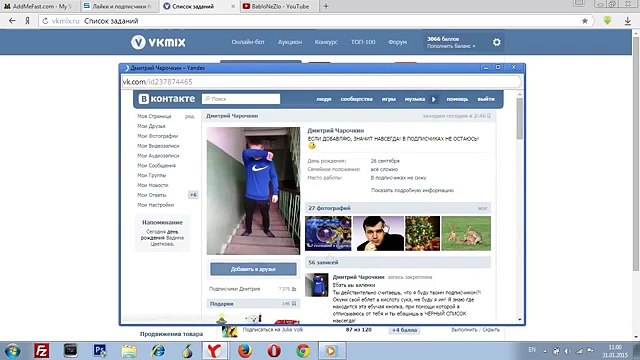The height and width of the screenshot is (360, 640).
Task: Click the EN language indicator
Action: pyautogui.click(x=532, y=350)
